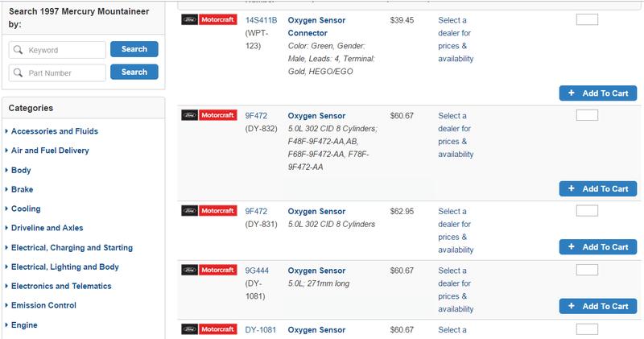The height and width of the screenshot is (339, 644).
Task: Open the Oxygen Sensor Connector product link
Action: click(316, 27)
